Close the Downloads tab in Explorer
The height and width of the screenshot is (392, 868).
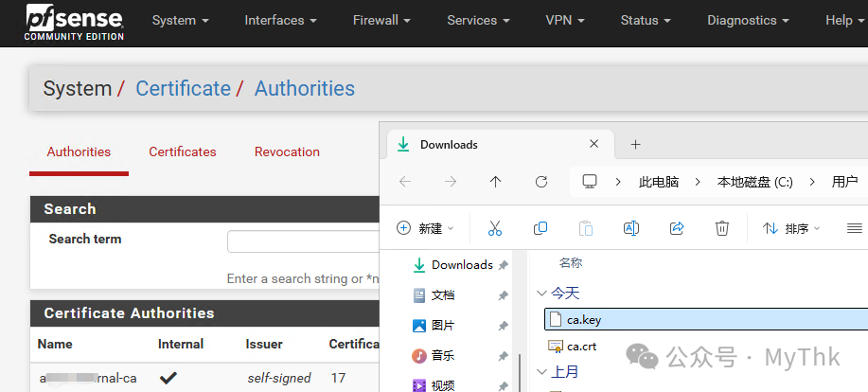coord(594,144)
